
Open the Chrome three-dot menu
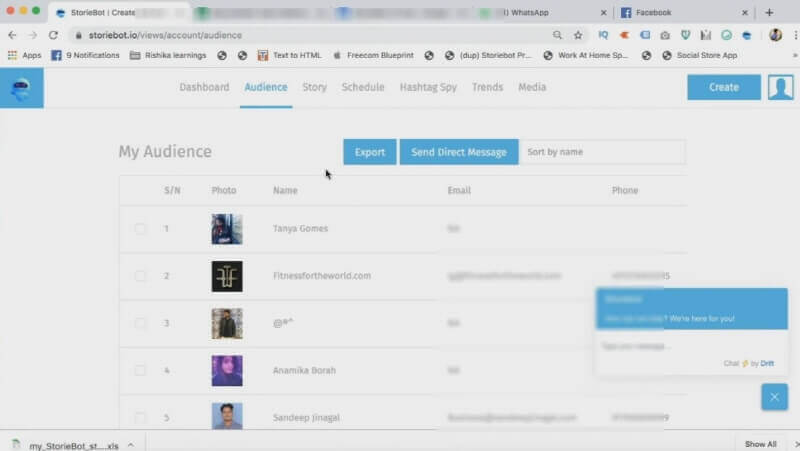point(795,35)
